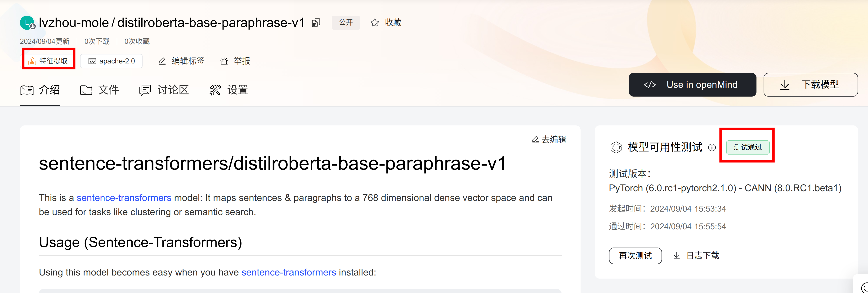Click the Usage (Sentence-Transformers) heading
Image resolution: width=868 pixels, height=293 pixels.
140,243
